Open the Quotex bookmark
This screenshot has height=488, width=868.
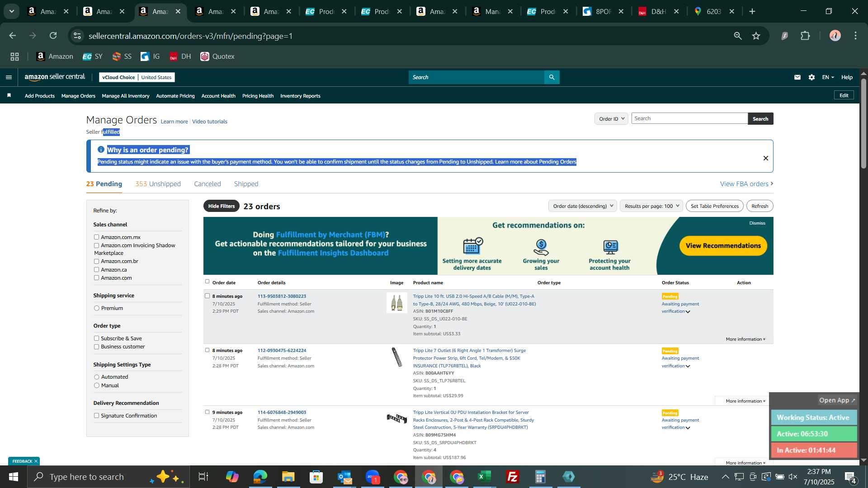coord(217,56)
